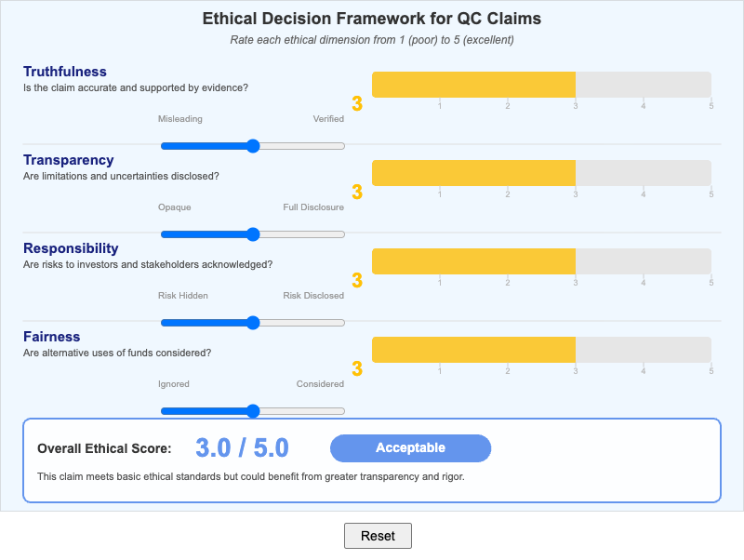
Task: Select the Fairness slider handle
Action: [253, 410]
